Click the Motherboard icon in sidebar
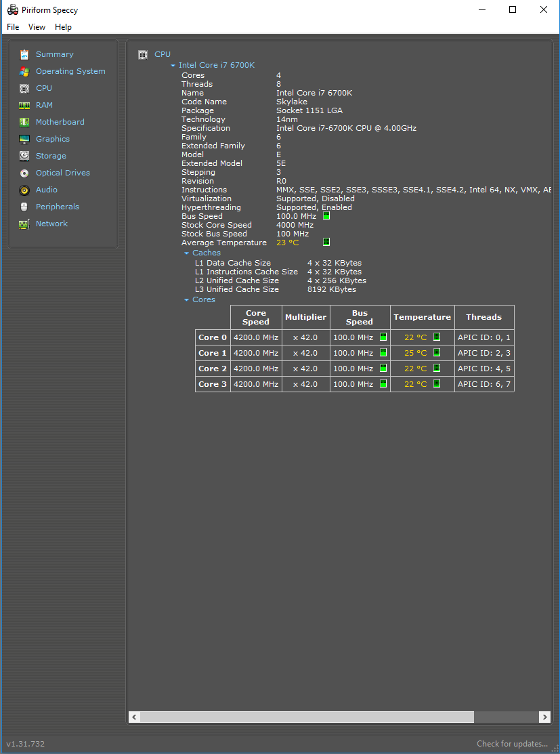Screen dimensions: 560x754 (24, 122)
